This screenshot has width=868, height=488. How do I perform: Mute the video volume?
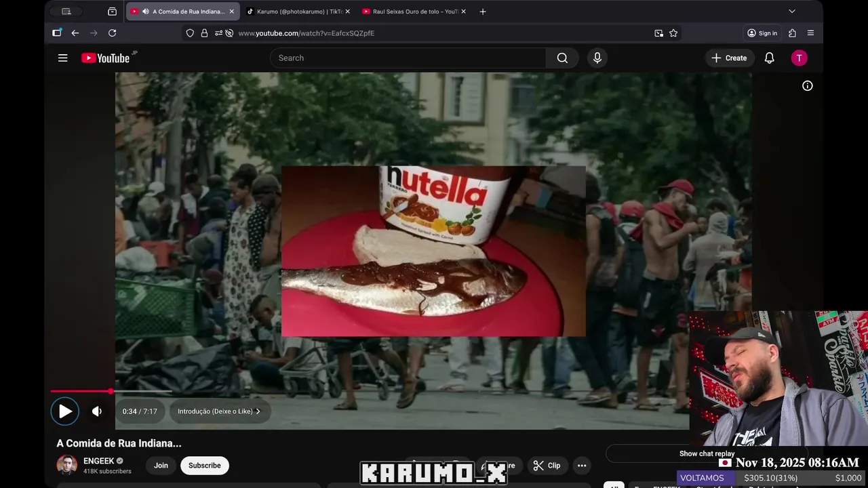[x=97, y=411]
